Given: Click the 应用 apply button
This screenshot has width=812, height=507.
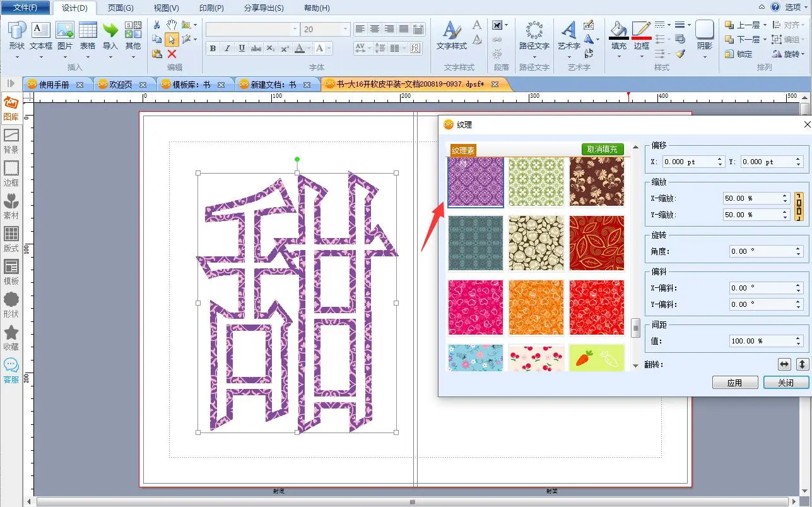Looking at the screenshot, I should coord(735,383).
